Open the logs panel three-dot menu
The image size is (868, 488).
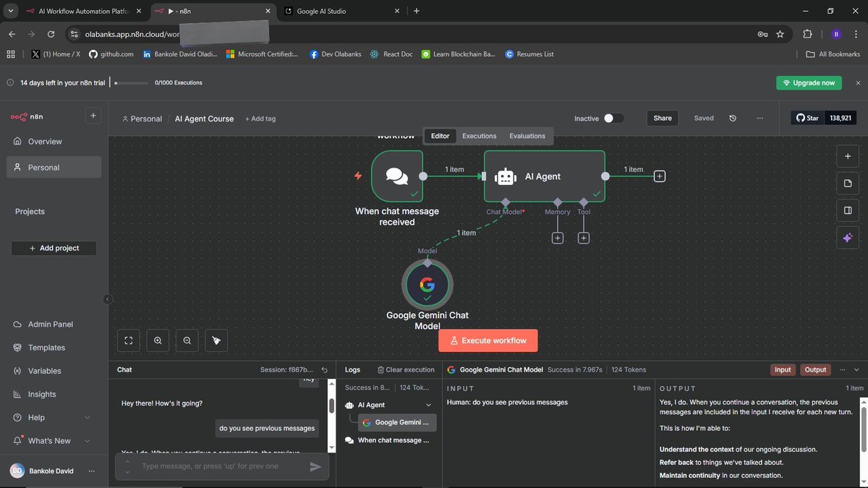click(x=842, y=369)
